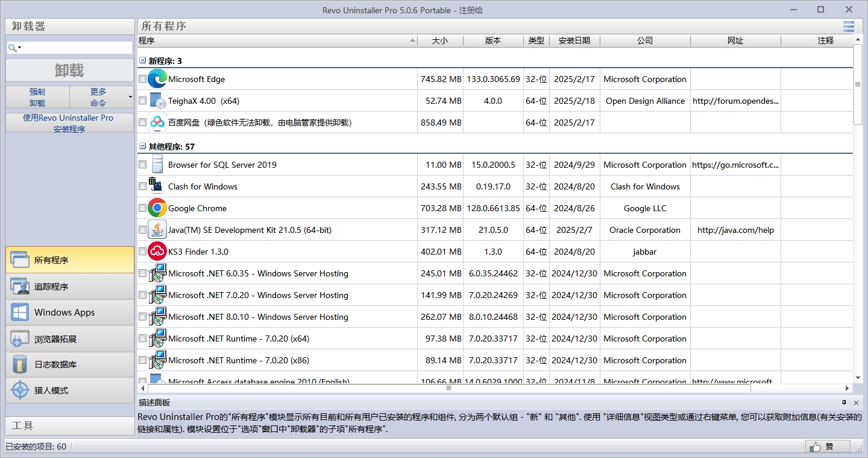Image resolution: width=868 pixels, height=458 pixels.
Task: Click the .NET 7.0.20 Windows Server Hosting icon
Action: pyautogui.click(x=157, y=295)
